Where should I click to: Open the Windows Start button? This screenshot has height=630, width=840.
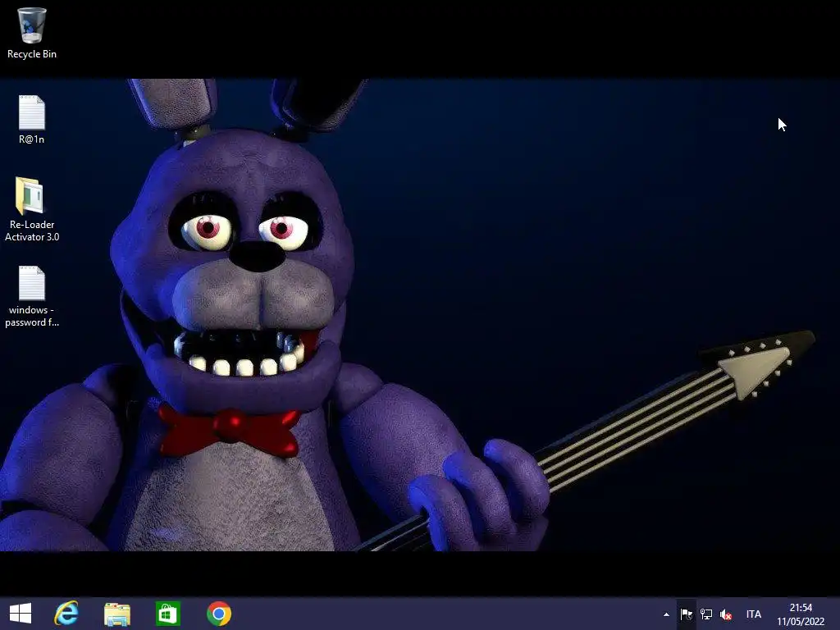click(x=21, y=614)
